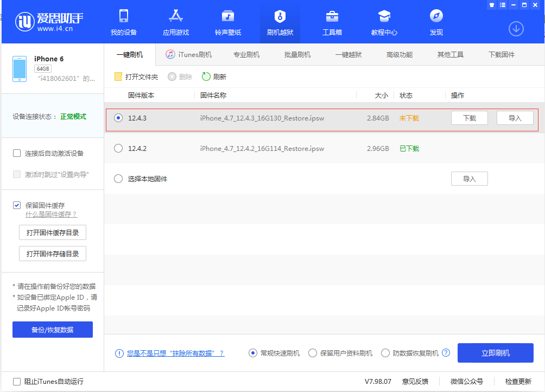This screenshot has width=545, height=392.
Task: Click the 固件版本 column header
Action: (141, 95)
